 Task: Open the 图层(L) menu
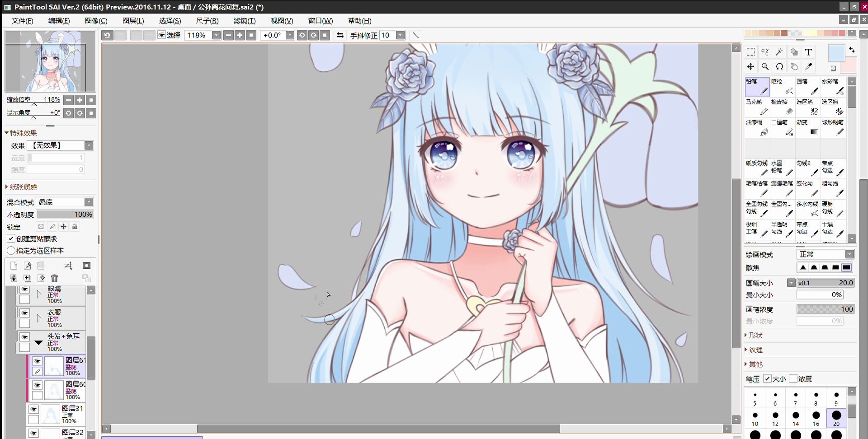[133, 21]
